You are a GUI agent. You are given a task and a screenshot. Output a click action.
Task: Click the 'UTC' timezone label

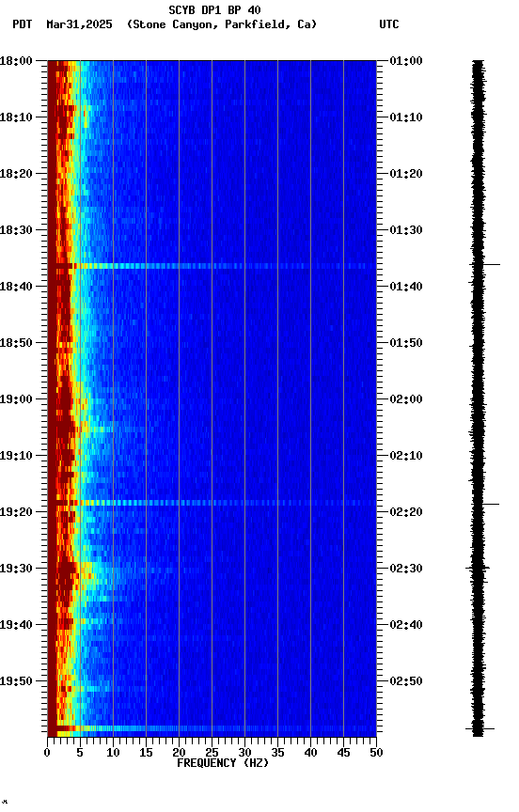(389, 24)
